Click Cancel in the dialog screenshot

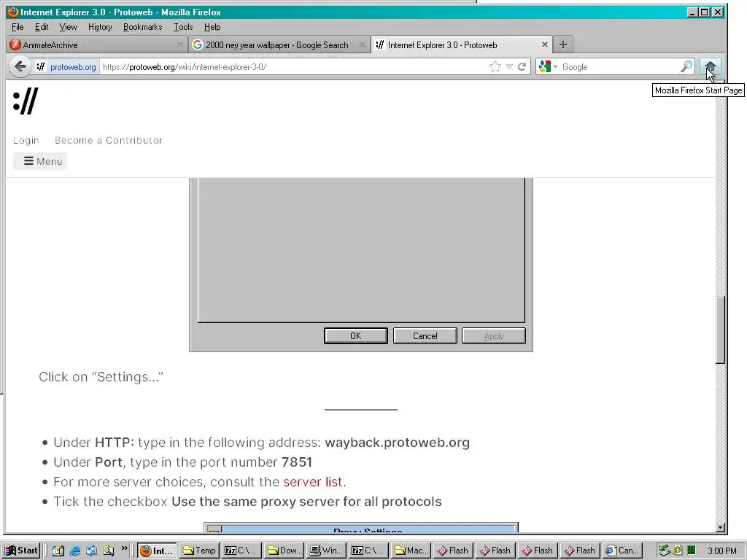(425, 335)
